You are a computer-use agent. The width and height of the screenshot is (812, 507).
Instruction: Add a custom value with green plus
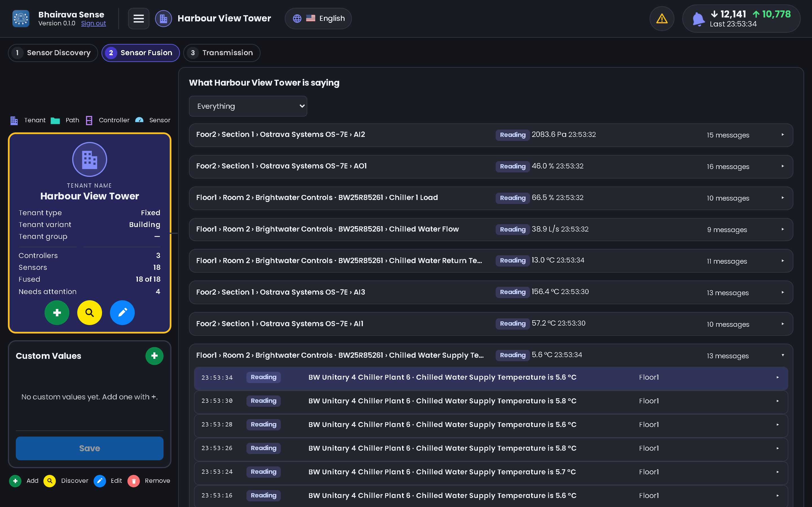[x=154, y=356]
